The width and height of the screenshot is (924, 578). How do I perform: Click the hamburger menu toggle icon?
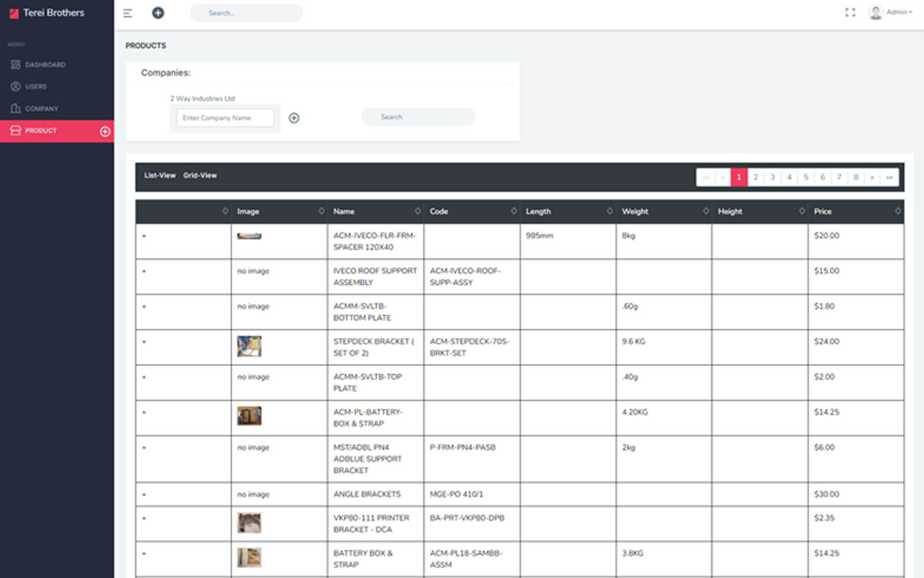point(128,13)
